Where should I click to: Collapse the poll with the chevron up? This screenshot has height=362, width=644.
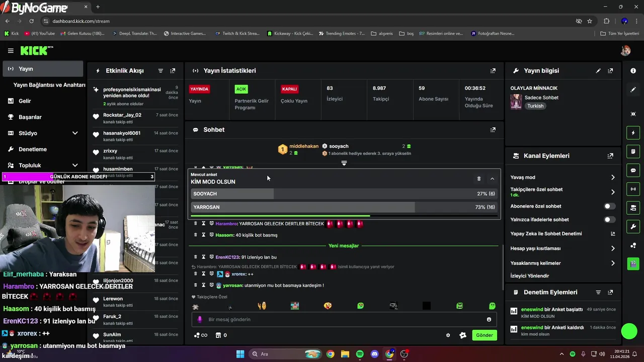click(x=492, y=178)
